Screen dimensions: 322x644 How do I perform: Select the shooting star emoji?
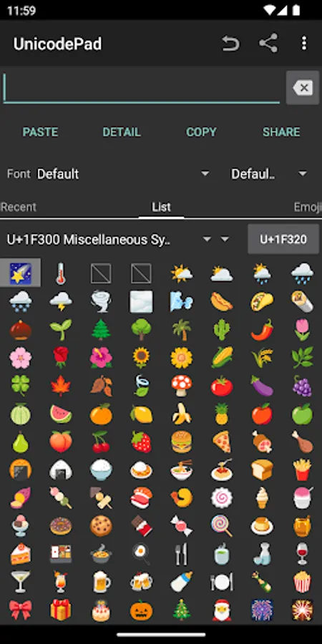20,273
